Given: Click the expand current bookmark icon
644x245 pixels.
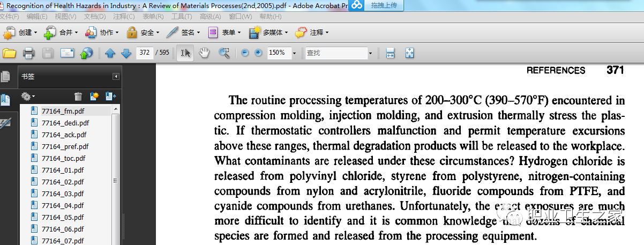Looking at the screenshot, I should tap(111, 96).
